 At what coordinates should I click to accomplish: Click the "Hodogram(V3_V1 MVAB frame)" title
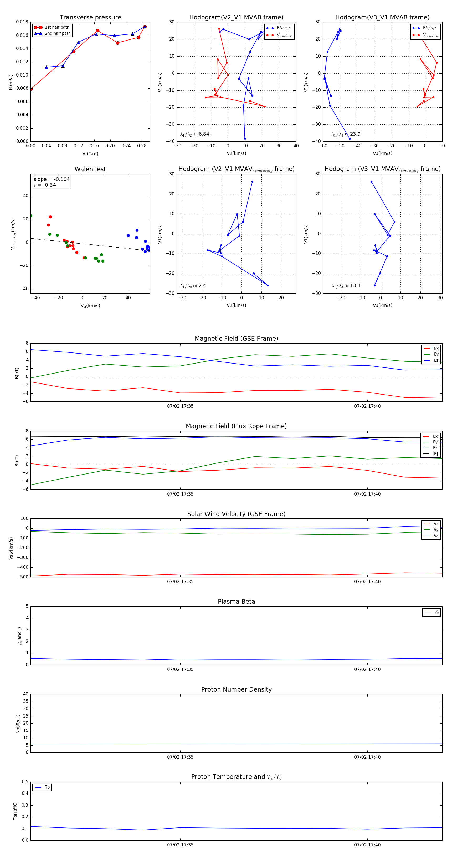(382, 18)
